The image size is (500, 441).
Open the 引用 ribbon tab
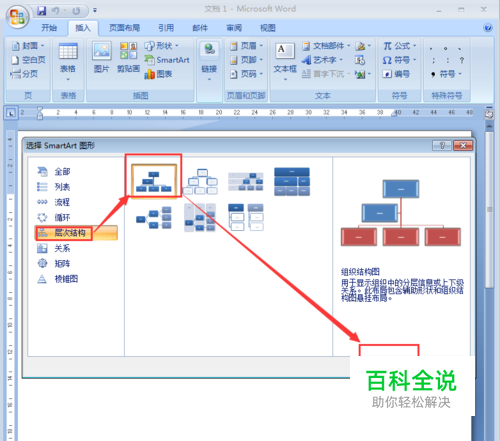pyautogui.click(x=166, y=28)
